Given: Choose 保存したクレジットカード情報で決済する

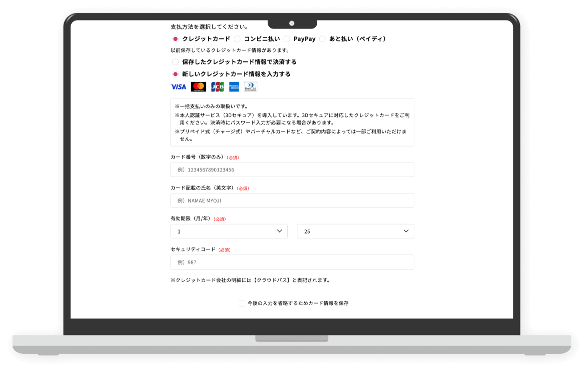Looking at the screenshot, I should (x=175, y=62).
